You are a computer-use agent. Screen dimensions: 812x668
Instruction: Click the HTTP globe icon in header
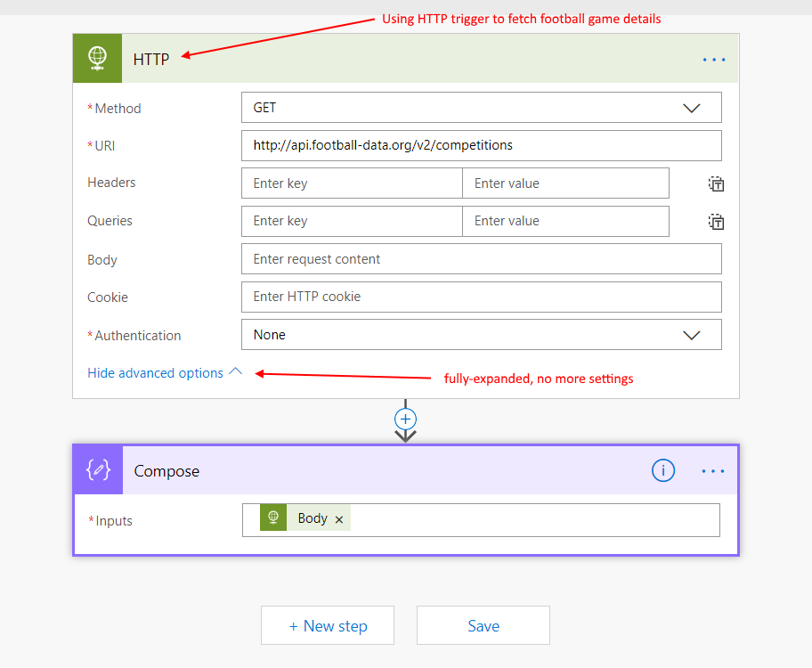(97, 59)
